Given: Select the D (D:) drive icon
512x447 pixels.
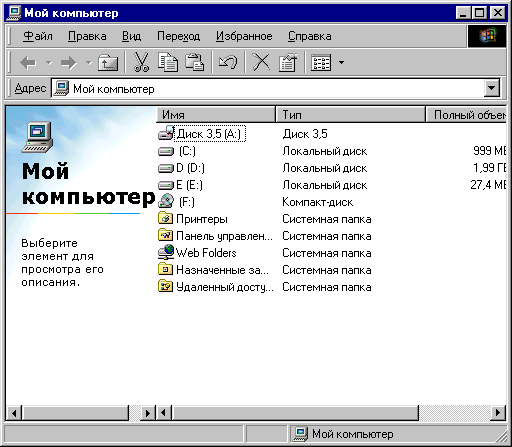Looking at the screenshot, I should point(166,168).
